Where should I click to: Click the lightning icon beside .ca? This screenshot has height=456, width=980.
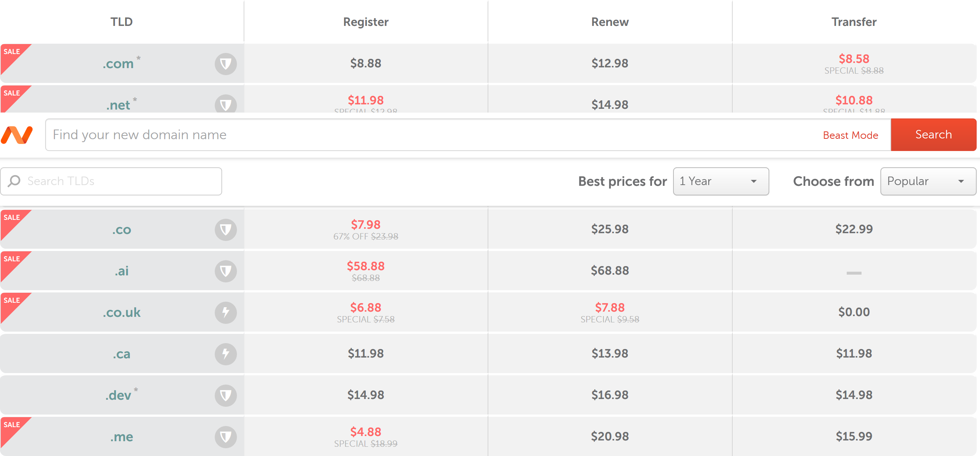point(225,354)
